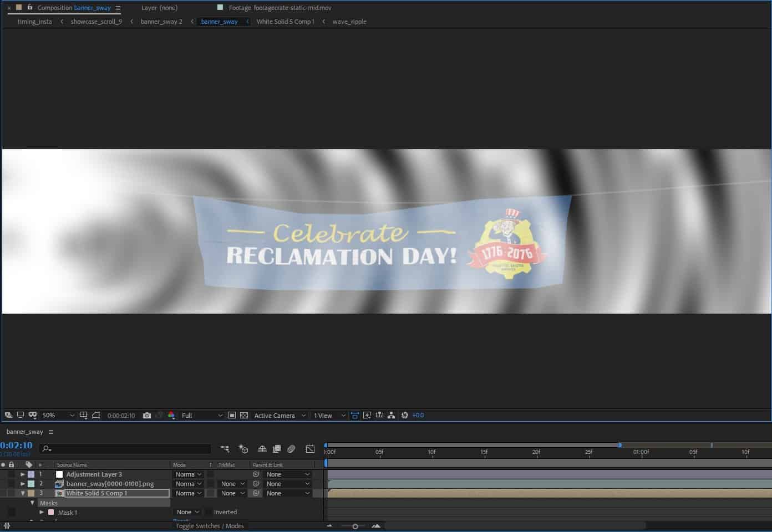Click the Source Name column header
This screenshot has width=772, height=532.
72,465
